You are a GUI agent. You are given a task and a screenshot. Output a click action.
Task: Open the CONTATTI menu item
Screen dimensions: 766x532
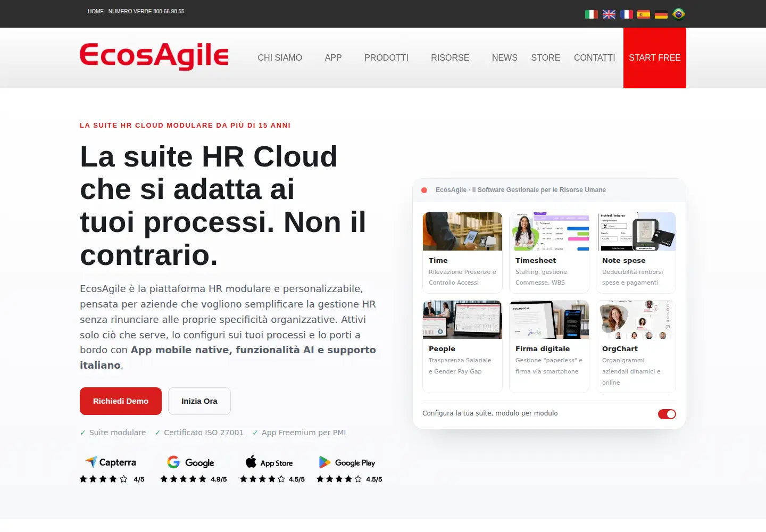(x=594, y=57)
